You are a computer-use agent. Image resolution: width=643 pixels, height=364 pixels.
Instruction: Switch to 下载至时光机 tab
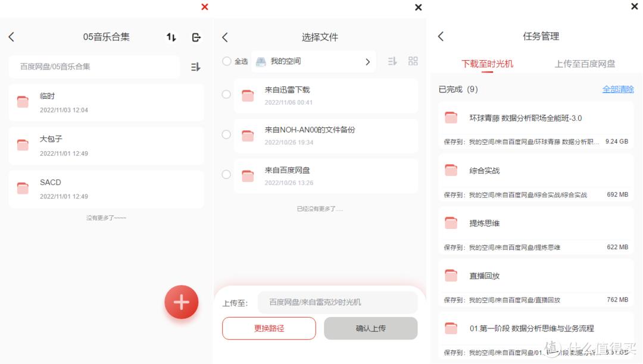(487, 64)
